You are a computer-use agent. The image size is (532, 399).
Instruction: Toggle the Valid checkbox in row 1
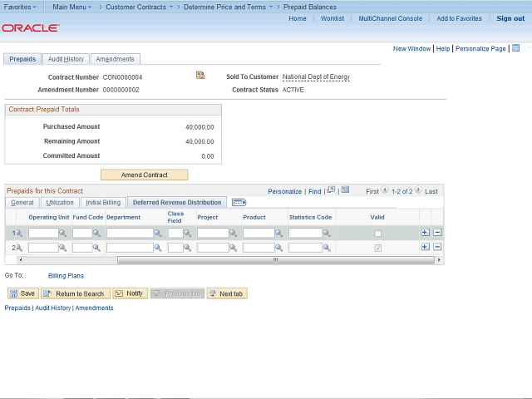[x=378, y=234]
